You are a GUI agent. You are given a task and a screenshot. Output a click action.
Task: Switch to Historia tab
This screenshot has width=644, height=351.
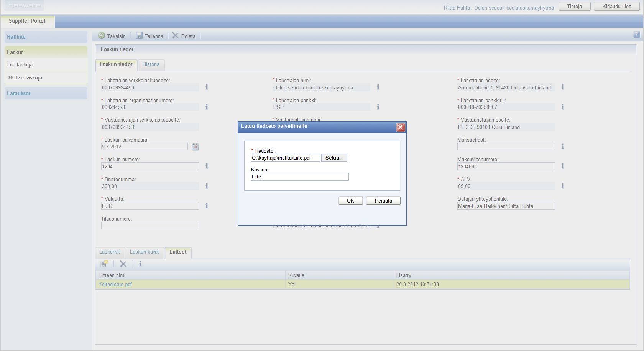click(x=151, y=64)
